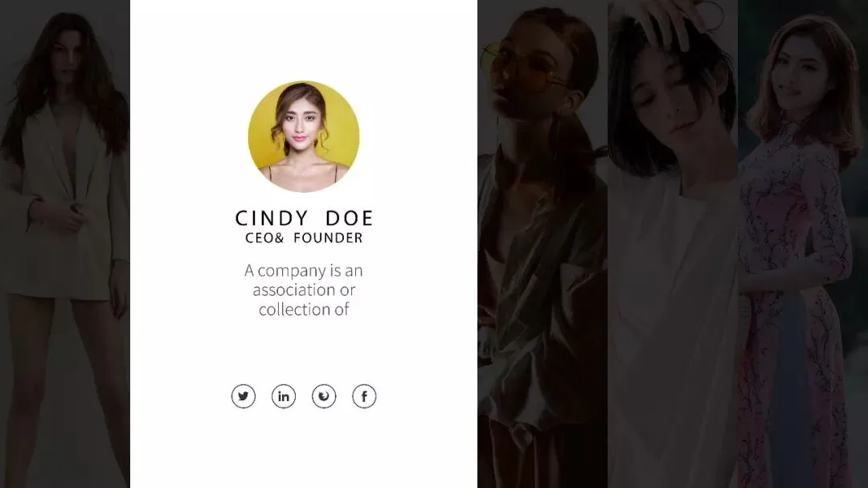
Task: Select the CEO& FOUNDER subtitle text
Action: (x=304, y=238)
